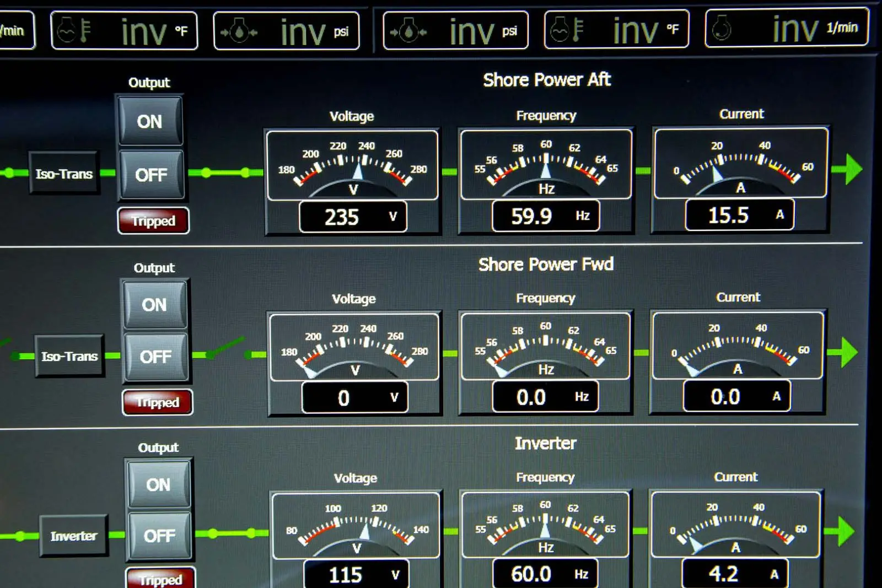This screenshot has height=588, width=882.
Task: Turn ON the Shore Power Fwd output
Action: pyautogui.click(x=154, y=305)
